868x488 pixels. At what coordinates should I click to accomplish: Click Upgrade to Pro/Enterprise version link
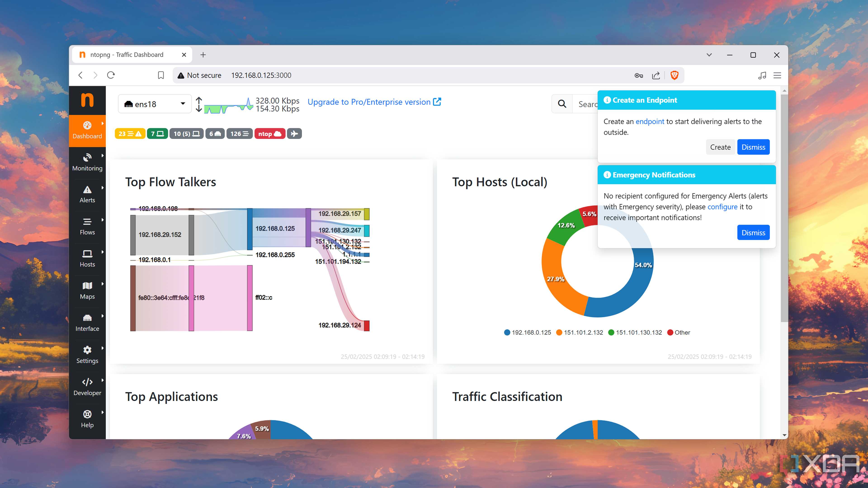[374, 102]
